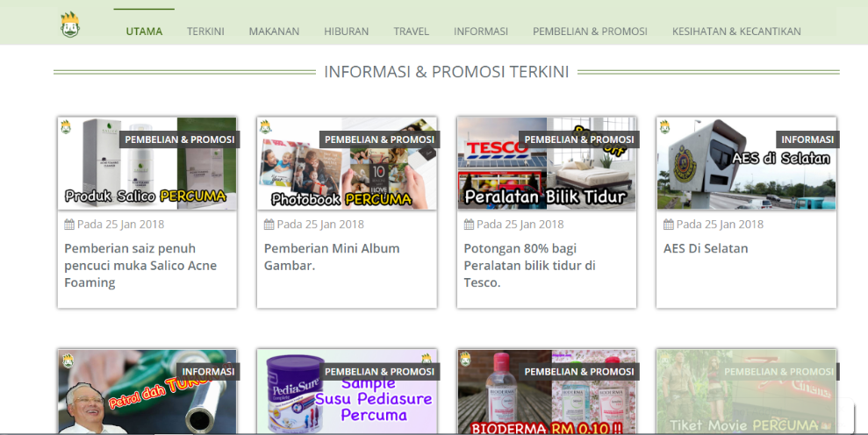Click calendar icon on Salico card date
Image resolution: width=868 pixels, height=435 pixels.
[x=69, y=225]
